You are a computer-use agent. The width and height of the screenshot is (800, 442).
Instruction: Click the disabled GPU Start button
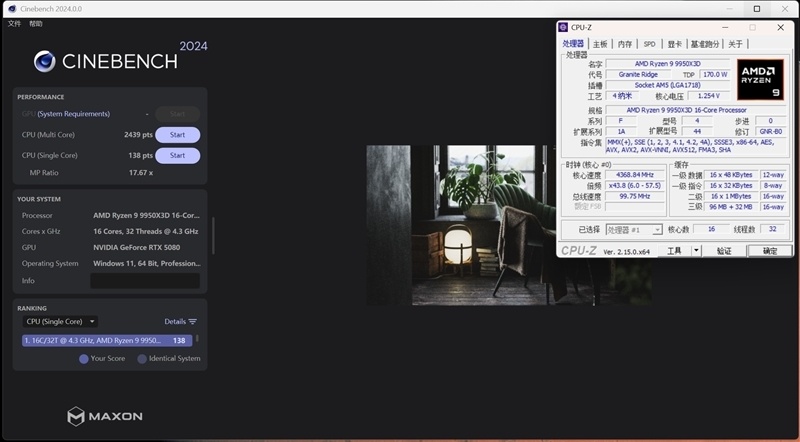(x=178, y=114)
